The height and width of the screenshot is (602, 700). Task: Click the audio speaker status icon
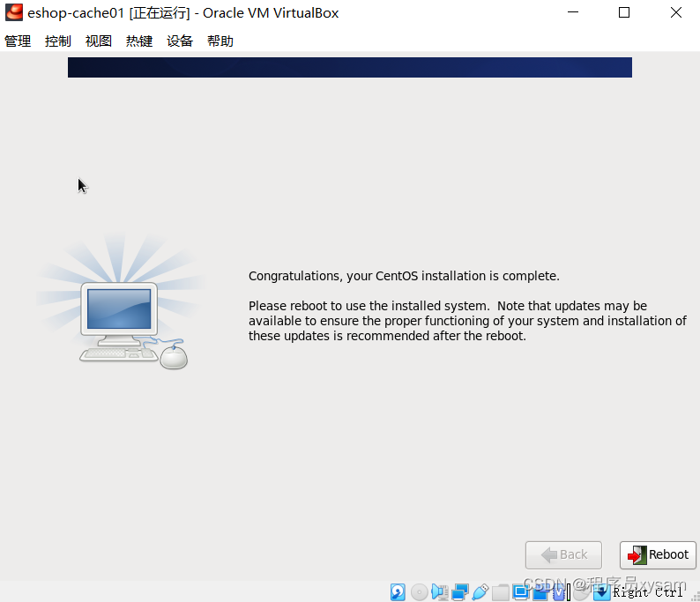[x=440, y=592]
